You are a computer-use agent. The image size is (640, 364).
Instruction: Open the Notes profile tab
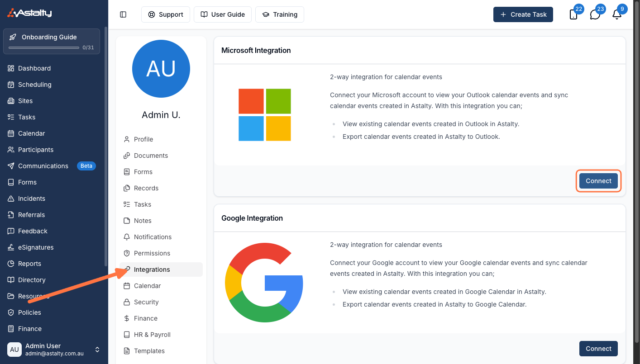161,221
